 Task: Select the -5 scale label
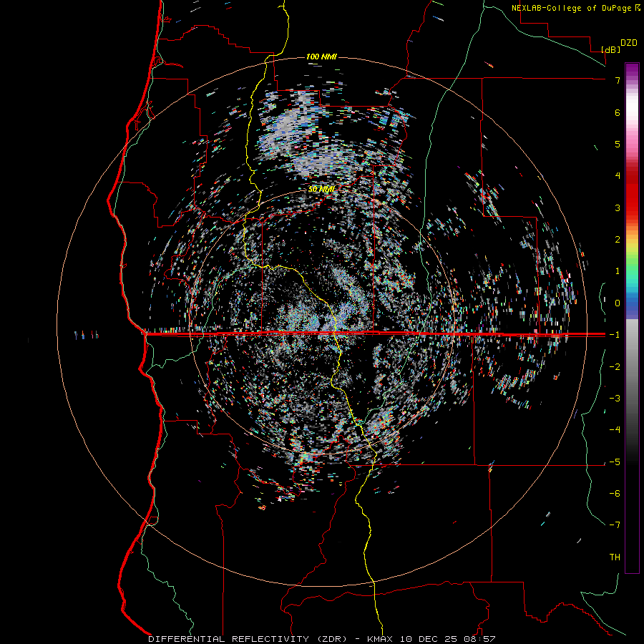pyautogui.click(x=615, y=462)
